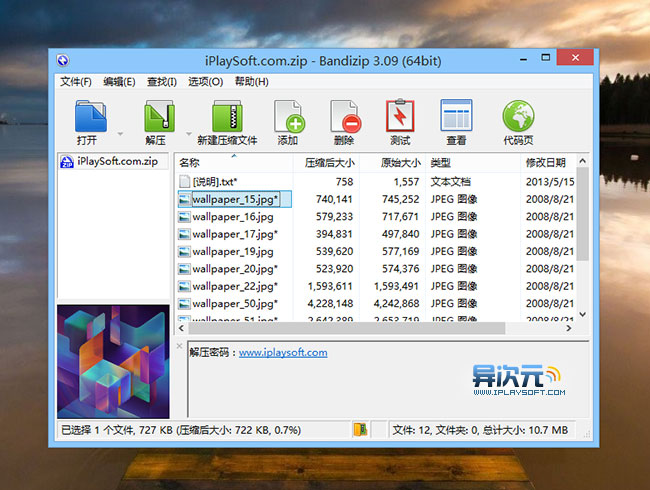Viewport: 650px width, 490px height.
Task: Click the 删除 (Delete) file icon
Action: tap(345, 116)
